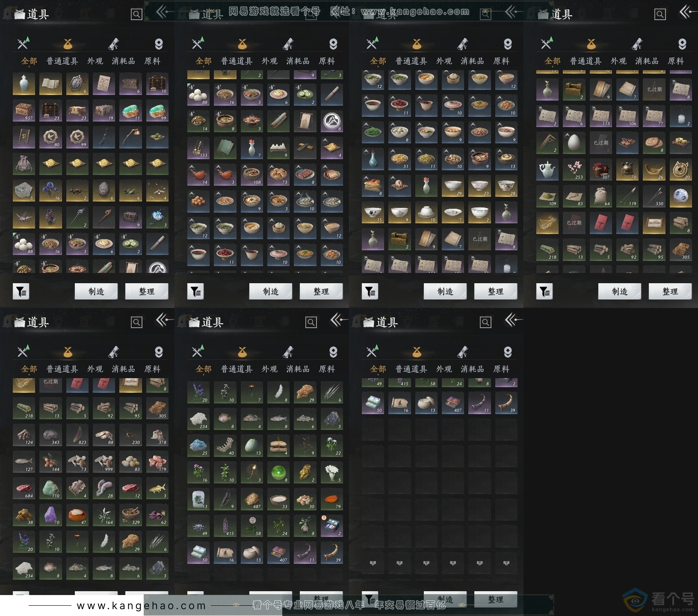Screen dimensions: 698x616
Task: Select sack item with count 378
Action: click(x=157, y=435)
